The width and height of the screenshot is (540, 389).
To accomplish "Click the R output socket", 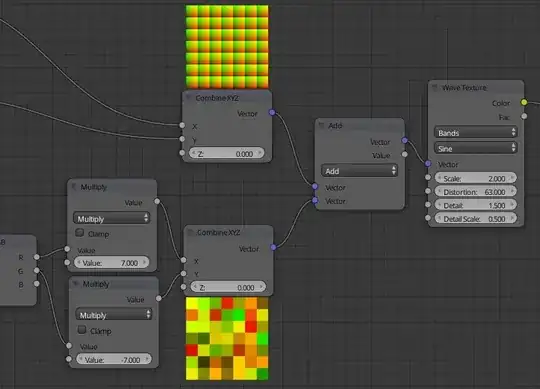I will (x=37, y=257).
